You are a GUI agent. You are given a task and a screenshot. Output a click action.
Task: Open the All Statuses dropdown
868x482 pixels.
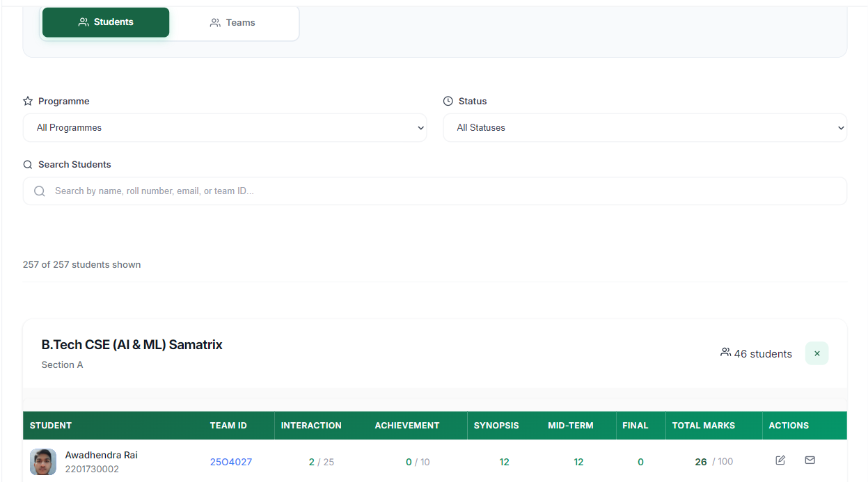point(645,128)
